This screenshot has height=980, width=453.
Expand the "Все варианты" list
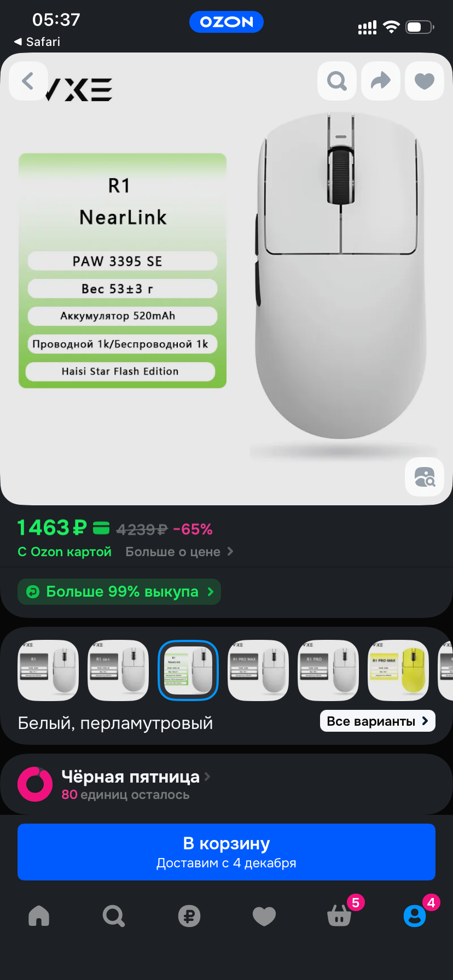coord(377,721)
